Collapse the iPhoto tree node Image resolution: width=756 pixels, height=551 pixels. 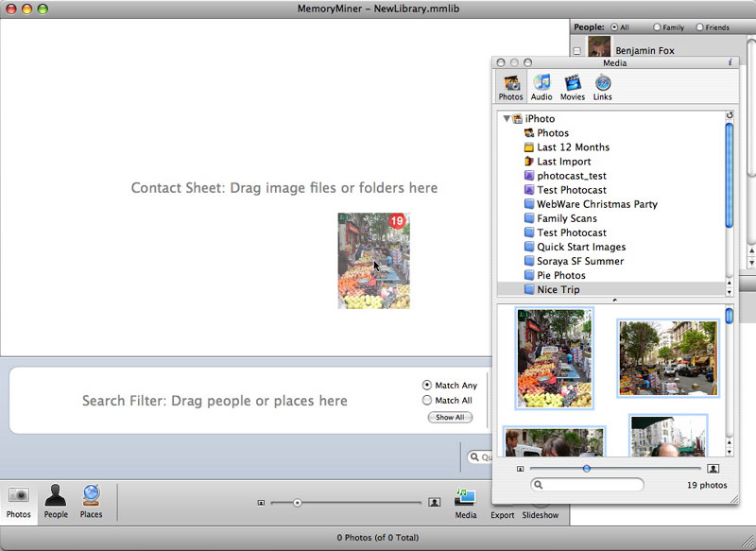(x=507, y=119)
